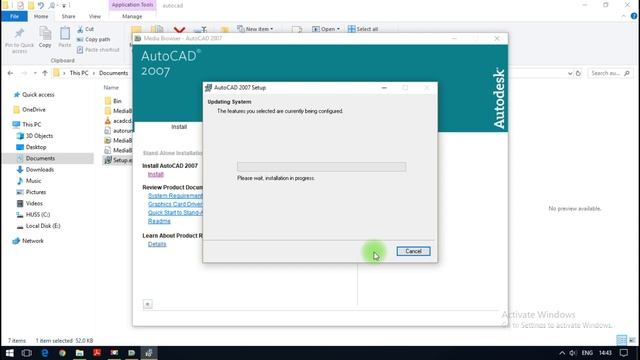640x360 pixels.
Task: Click Select all in the ribbon
Action: (x=363, y=29)
